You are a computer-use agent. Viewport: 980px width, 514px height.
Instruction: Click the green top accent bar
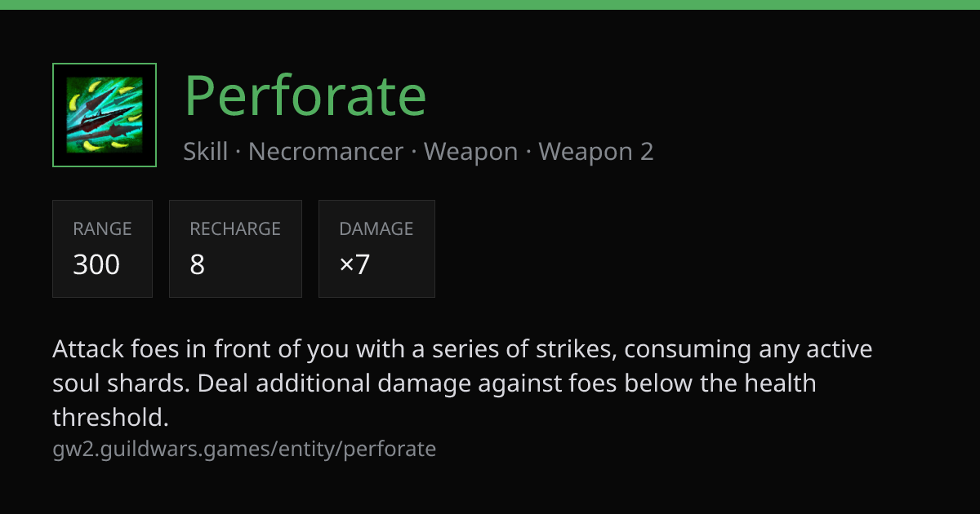490,5
